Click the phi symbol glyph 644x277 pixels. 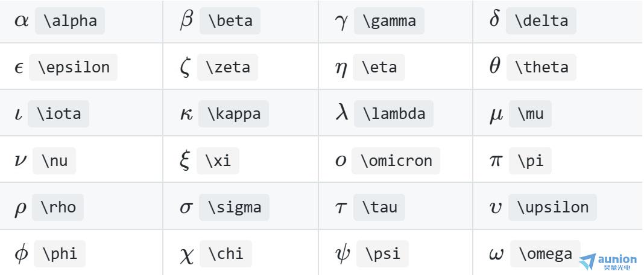[x=21, y=254]
